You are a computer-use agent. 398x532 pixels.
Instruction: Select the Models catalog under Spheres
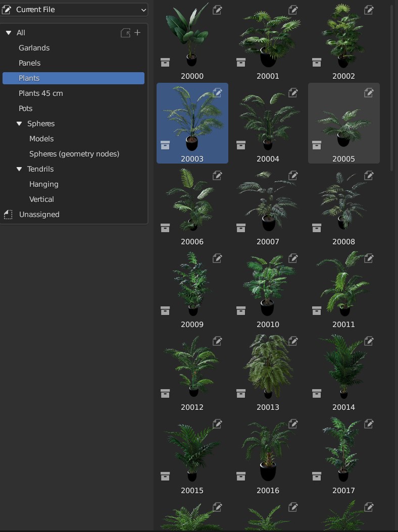pyautogui.click(x=41, y=138)
